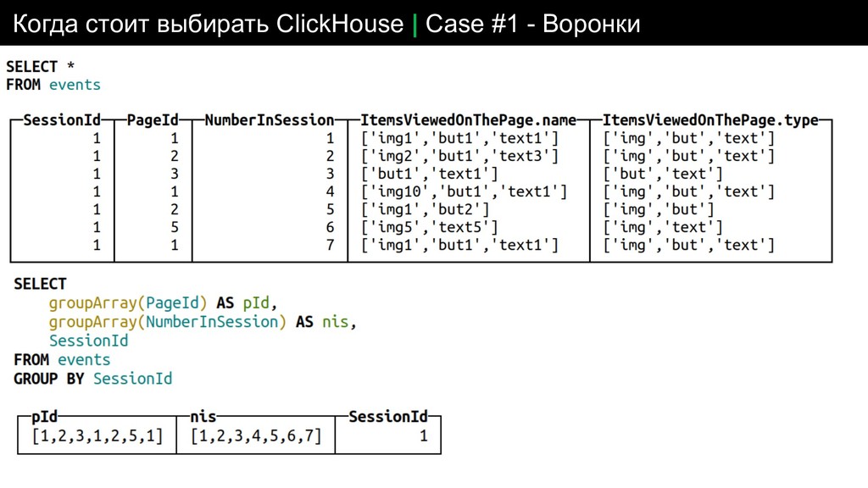Click the result array [1,2,3,4,5,6,7]
The height and width of the screenshot is (488, 868).
tap(256, 436)
